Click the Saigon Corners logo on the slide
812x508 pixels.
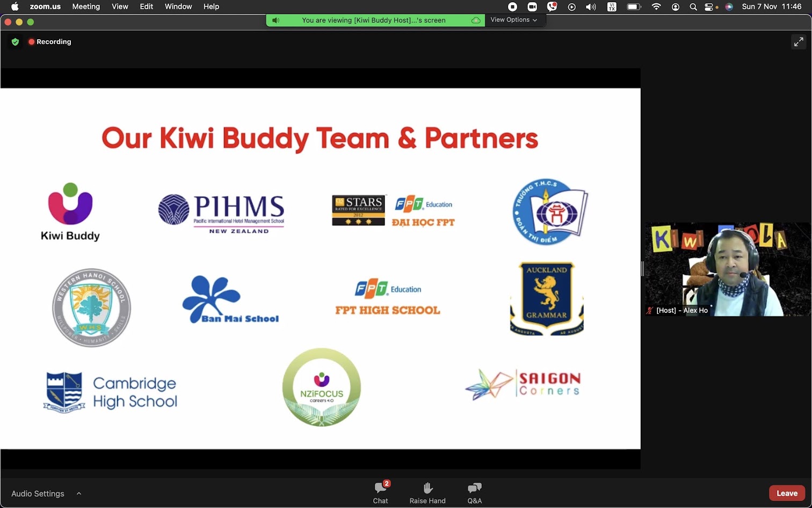point(523,384)
